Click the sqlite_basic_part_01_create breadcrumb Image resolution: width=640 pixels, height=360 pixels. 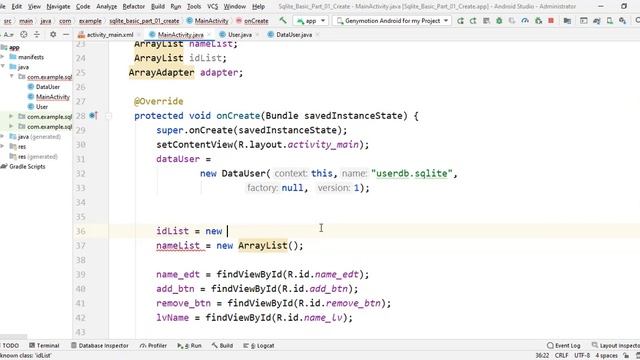[x=144, y=21]
